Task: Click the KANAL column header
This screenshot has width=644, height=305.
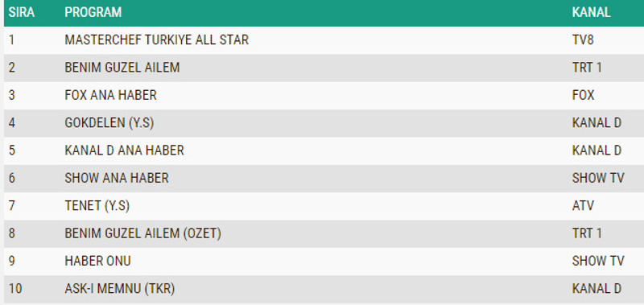Action: tap(591, 12)
